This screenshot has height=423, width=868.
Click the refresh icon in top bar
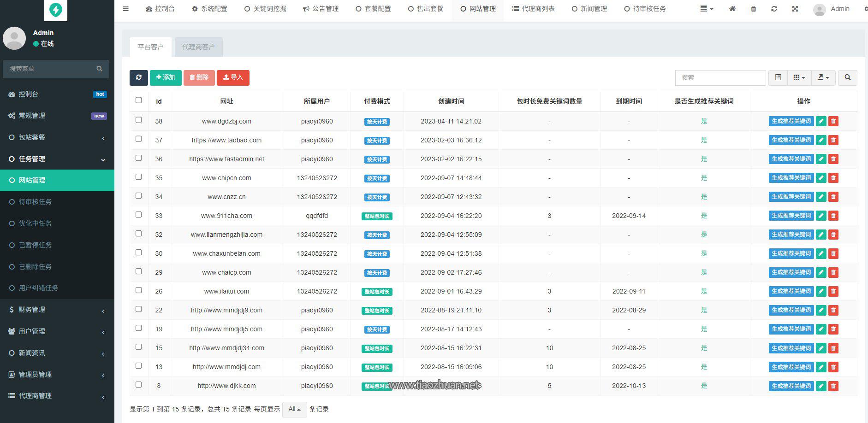point(774,9)
